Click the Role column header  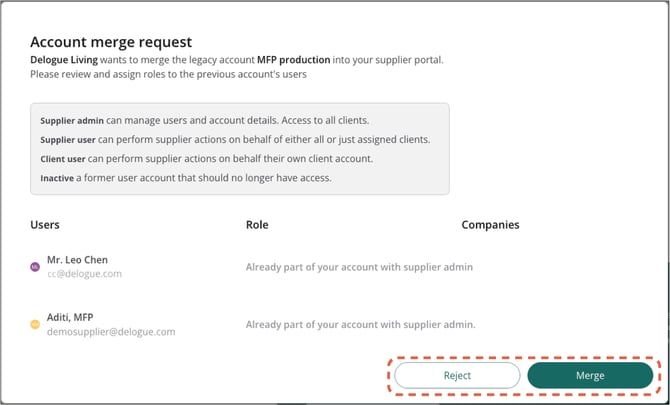click(257, 225)
